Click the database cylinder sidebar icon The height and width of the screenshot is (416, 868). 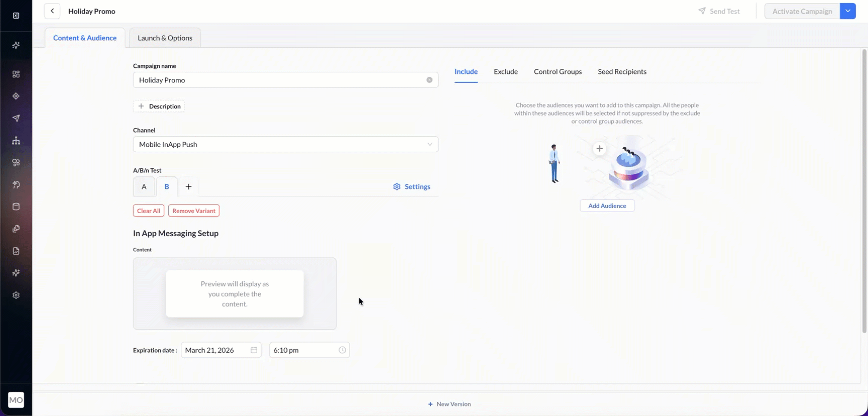click(x=16, y=206)
